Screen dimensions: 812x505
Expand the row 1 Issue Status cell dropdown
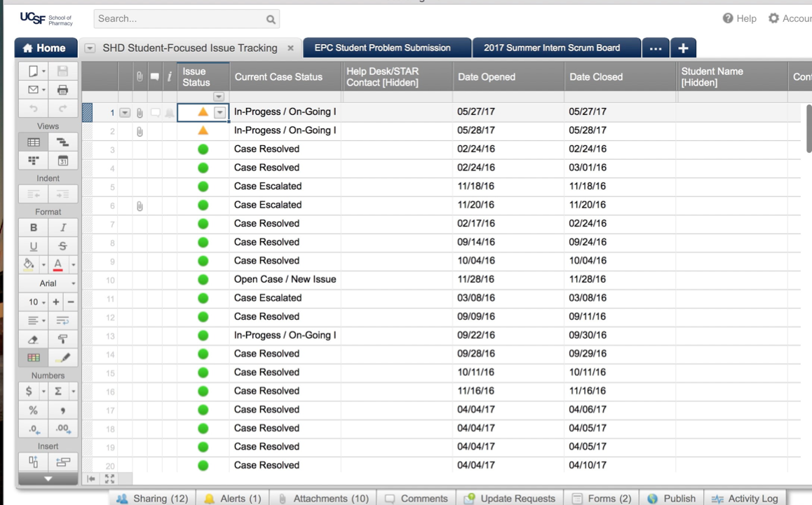(x=220, y=112)
